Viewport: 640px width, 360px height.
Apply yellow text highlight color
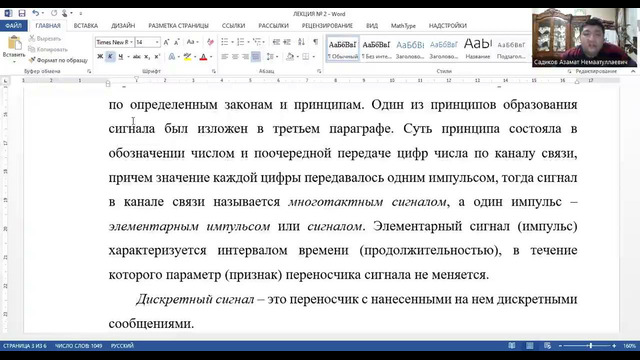coord(187,57)
